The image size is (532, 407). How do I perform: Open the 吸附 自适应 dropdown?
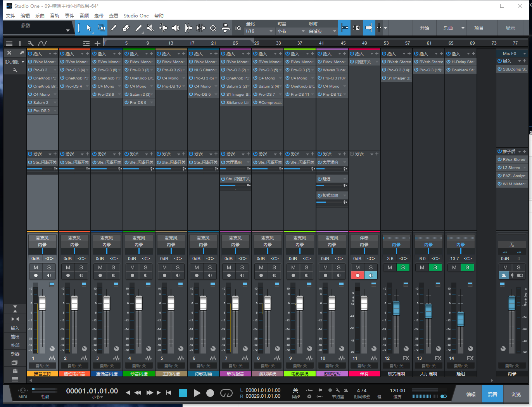coord(323,31)
